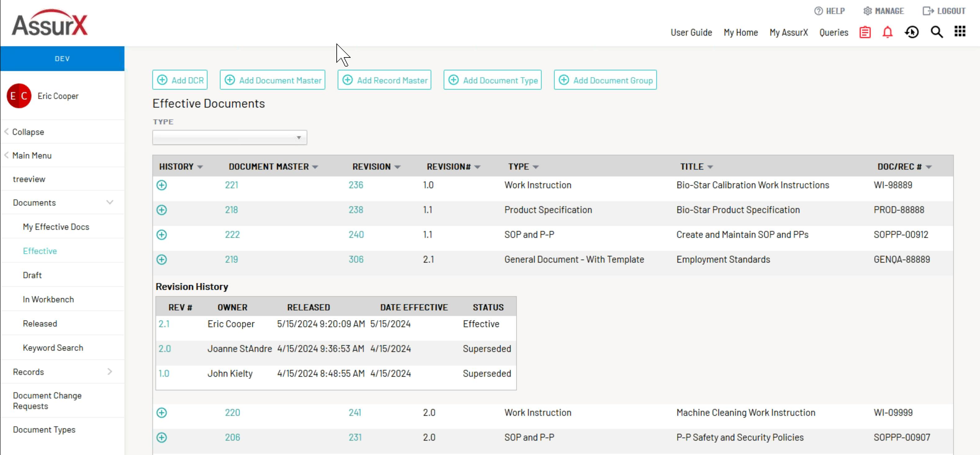
Task: Click the Help question mark icon
Action: point(818,11)
